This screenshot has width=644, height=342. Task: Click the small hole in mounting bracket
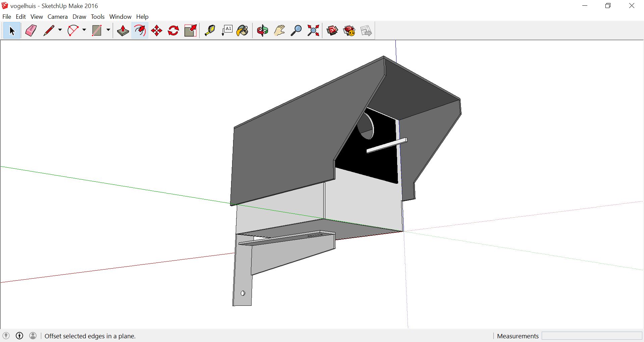tap(243, 293)
